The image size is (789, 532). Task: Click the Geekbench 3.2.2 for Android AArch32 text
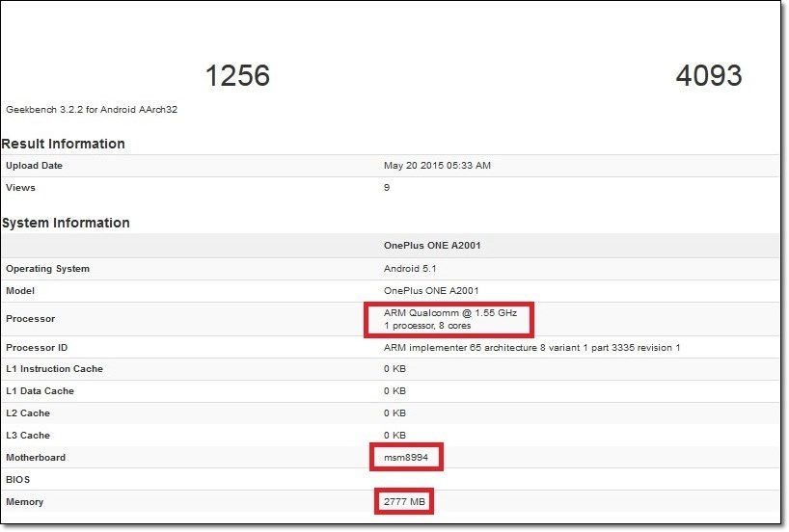click(x=92, y=109)
